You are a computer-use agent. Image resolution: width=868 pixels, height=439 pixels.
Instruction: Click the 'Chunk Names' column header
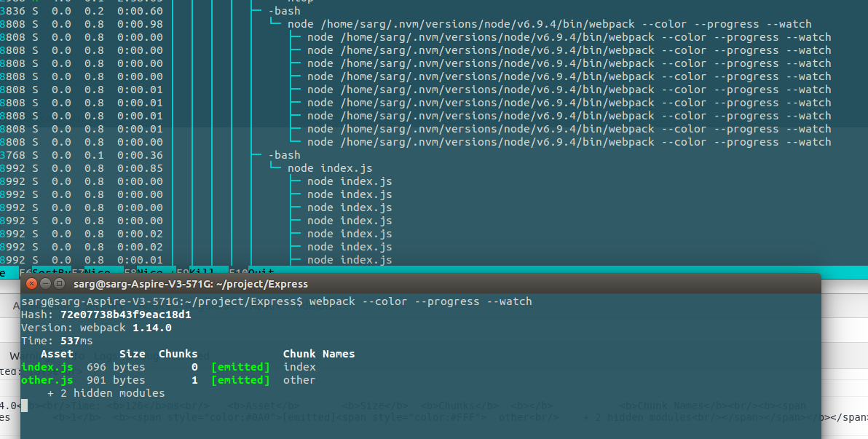pos(319,354)
